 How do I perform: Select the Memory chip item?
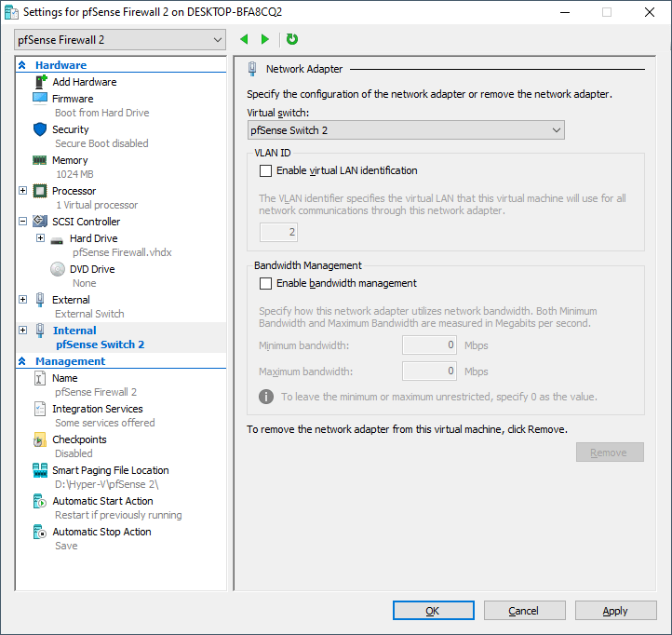(40, 160)
